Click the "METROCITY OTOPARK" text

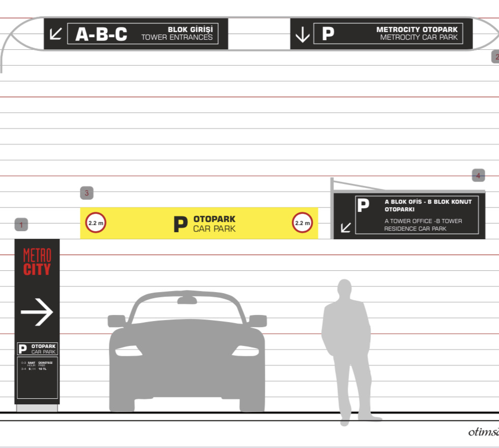click(x=417, y=29)
